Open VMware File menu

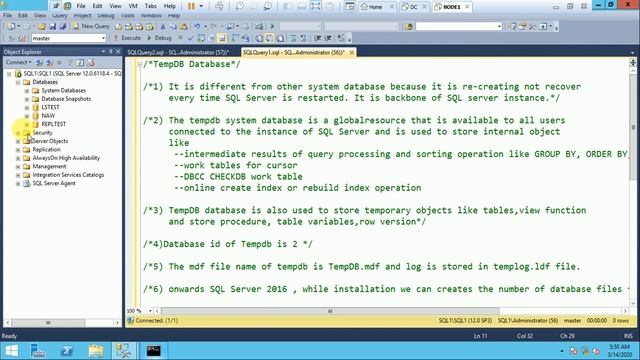click(x=81, y=6)
